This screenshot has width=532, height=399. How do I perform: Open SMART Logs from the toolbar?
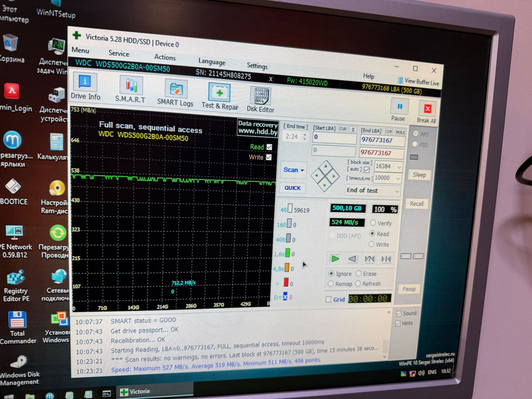click(x=176, y=92)
